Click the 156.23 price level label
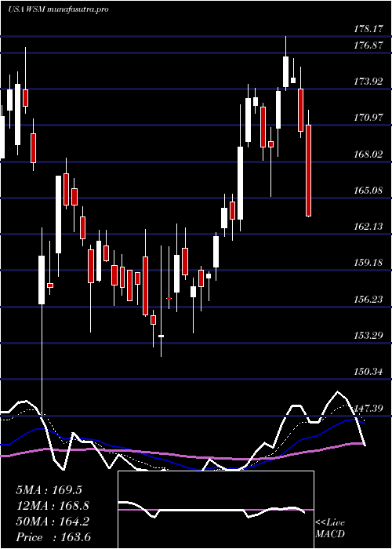This screenshot has height=549, width=392. coord(368,300)
